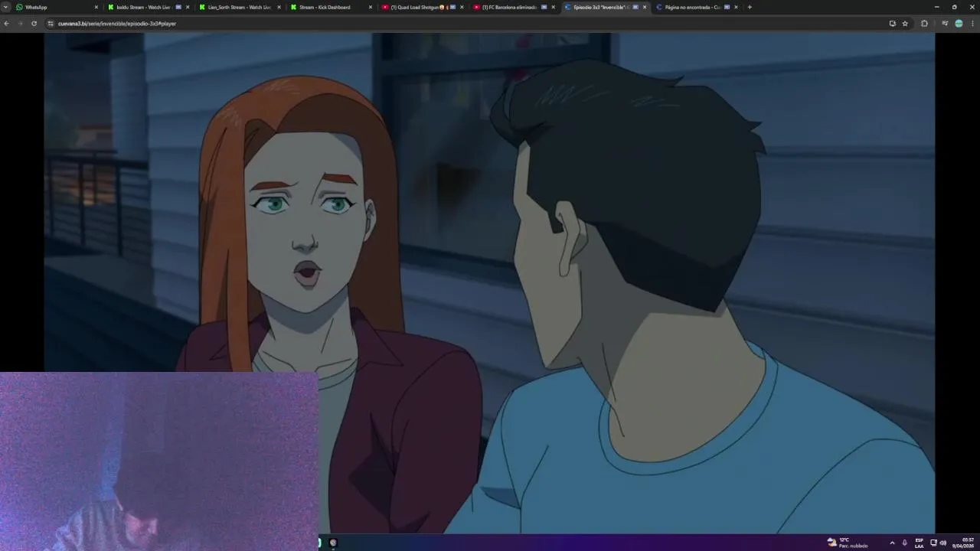Open the volume speaker tray icon
This screenshot has height=551, width=980.
943,543
